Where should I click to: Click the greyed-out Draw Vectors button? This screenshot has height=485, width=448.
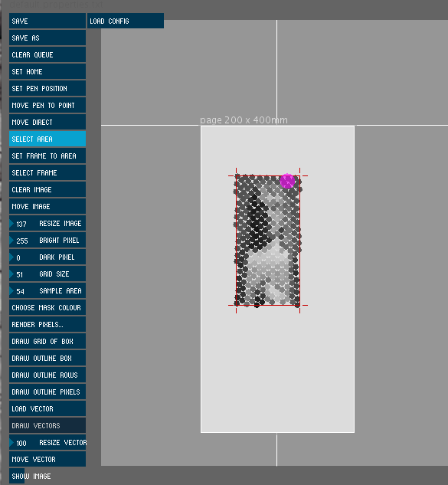47,425
